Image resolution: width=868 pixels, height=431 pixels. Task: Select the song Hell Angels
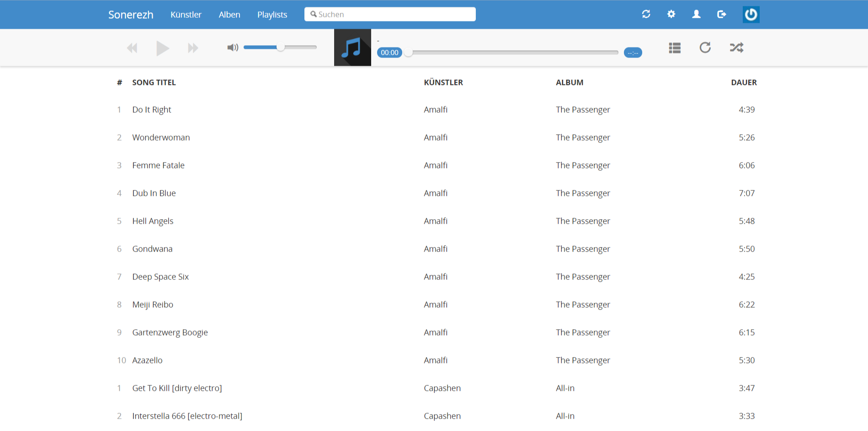click(153, 221)
